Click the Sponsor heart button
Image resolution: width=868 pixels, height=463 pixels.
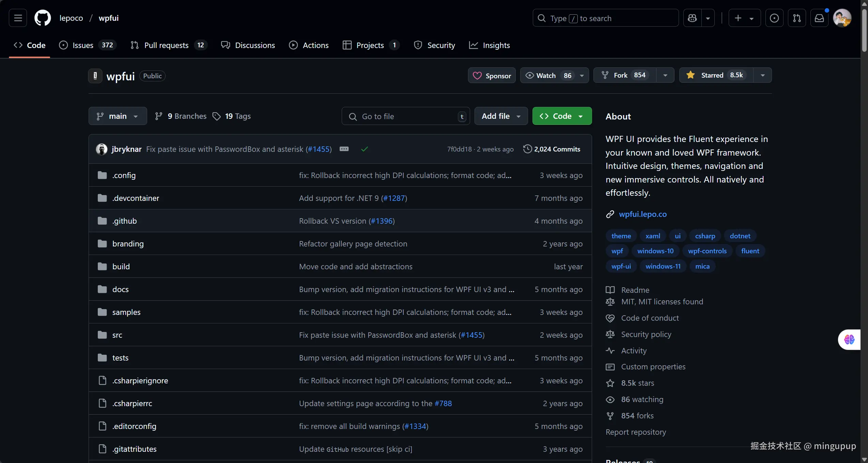(492, 76)
